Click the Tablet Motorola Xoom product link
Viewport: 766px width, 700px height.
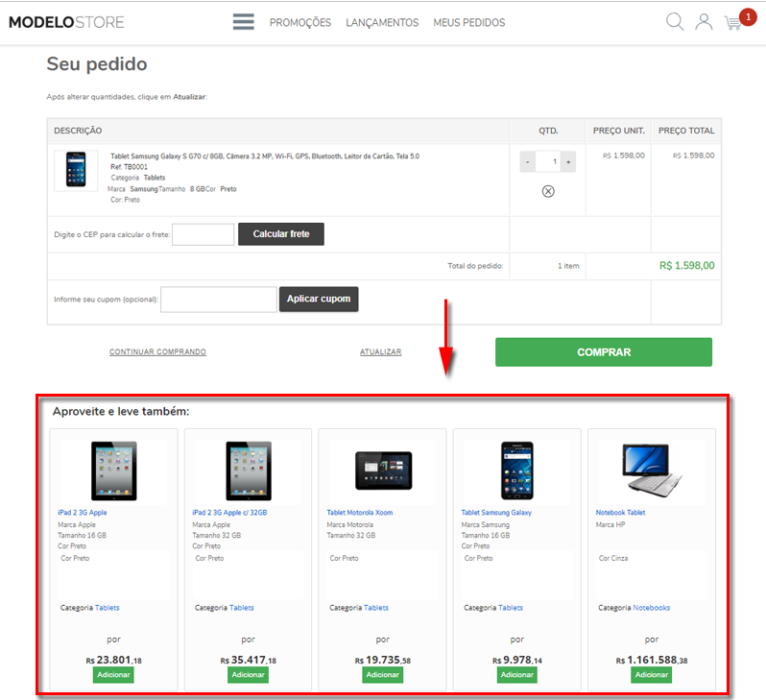tap(360, 513)
